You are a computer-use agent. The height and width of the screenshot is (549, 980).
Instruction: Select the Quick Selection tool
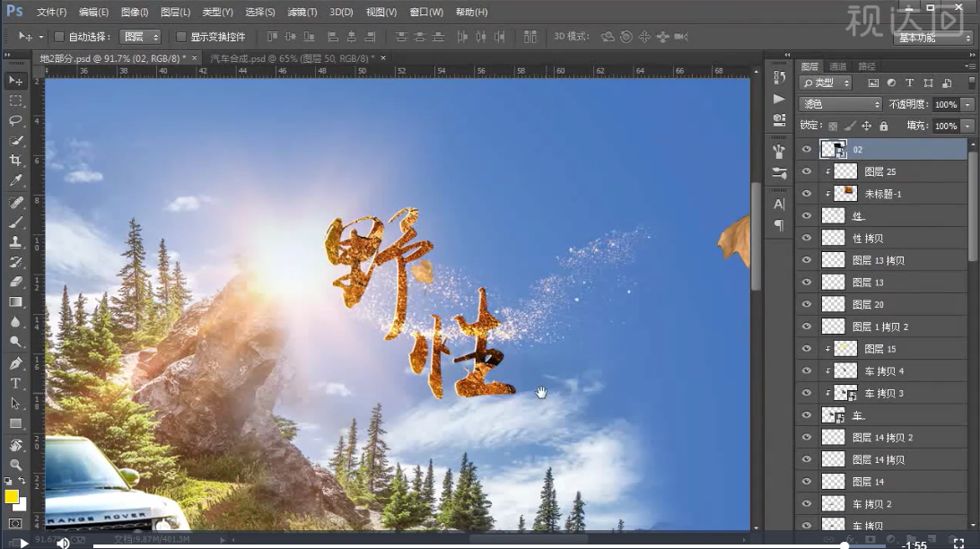[x=15, y=141]
